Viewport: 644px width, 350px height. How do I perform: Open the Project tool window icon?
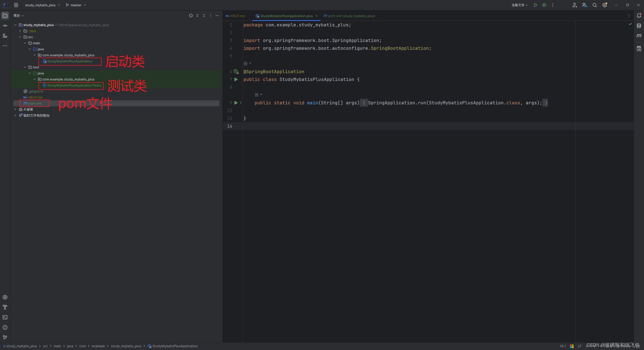click(x=5, y=16)
